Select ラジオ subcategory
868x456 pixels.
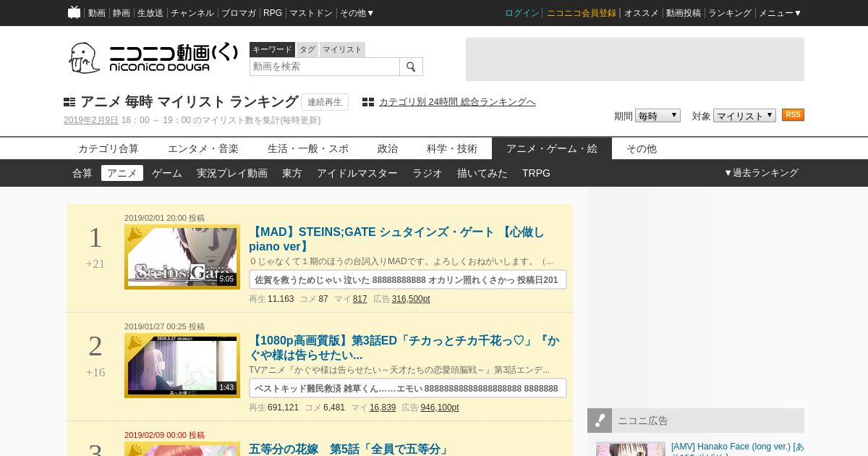pos(427,173)
